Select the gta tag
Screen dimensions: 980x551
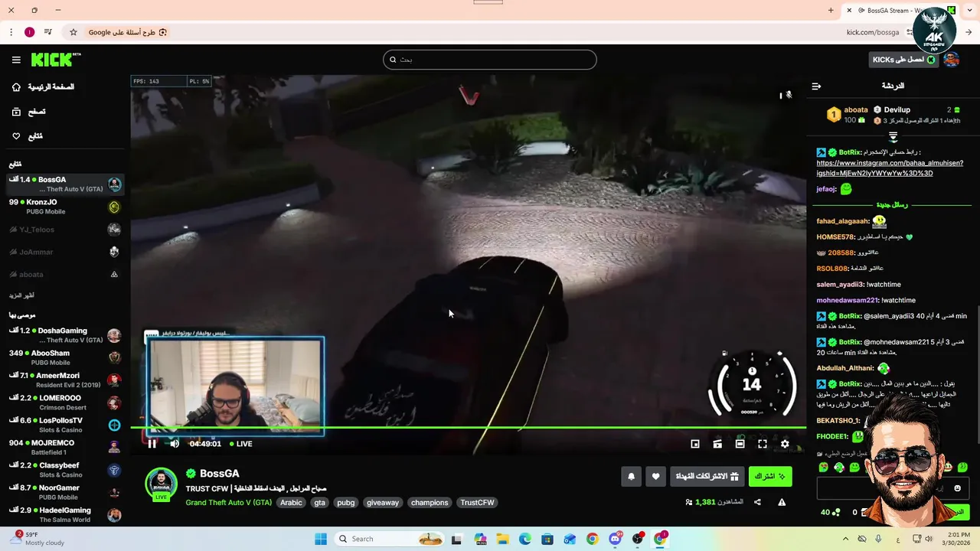tap(320, 503)
